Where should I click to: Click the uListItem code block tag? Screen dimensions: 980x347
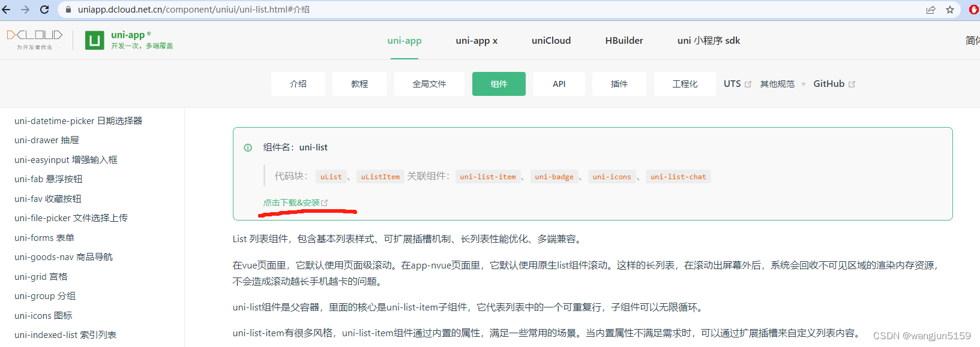pos(380,177)
